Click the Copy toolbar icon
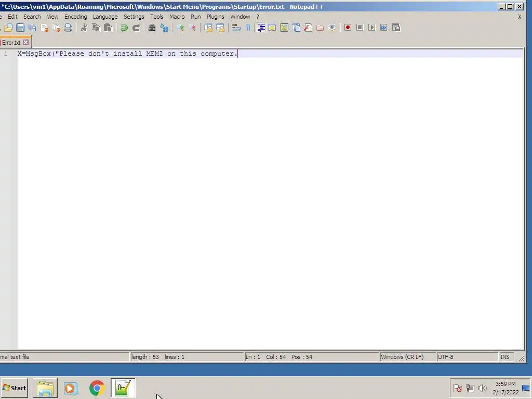Screen dimensions: 532x399 pyautogui.click(x=96, y=28)
